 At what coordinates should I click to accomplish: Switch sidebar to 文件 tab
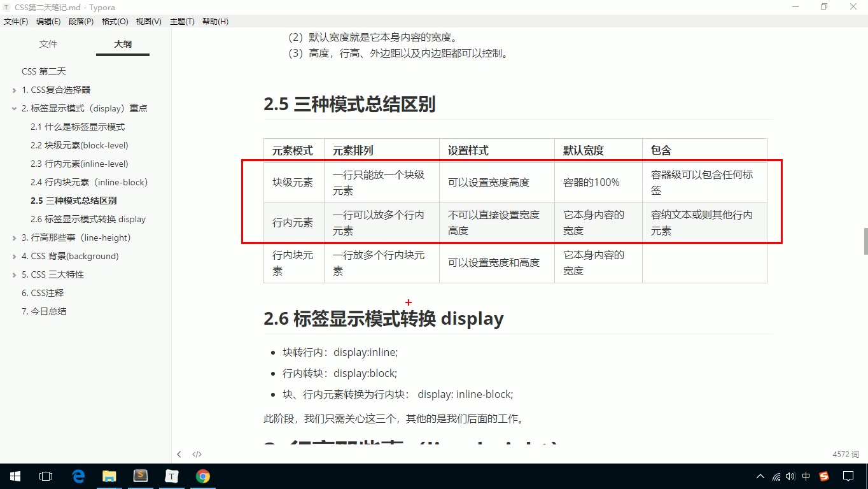(48, 44)
